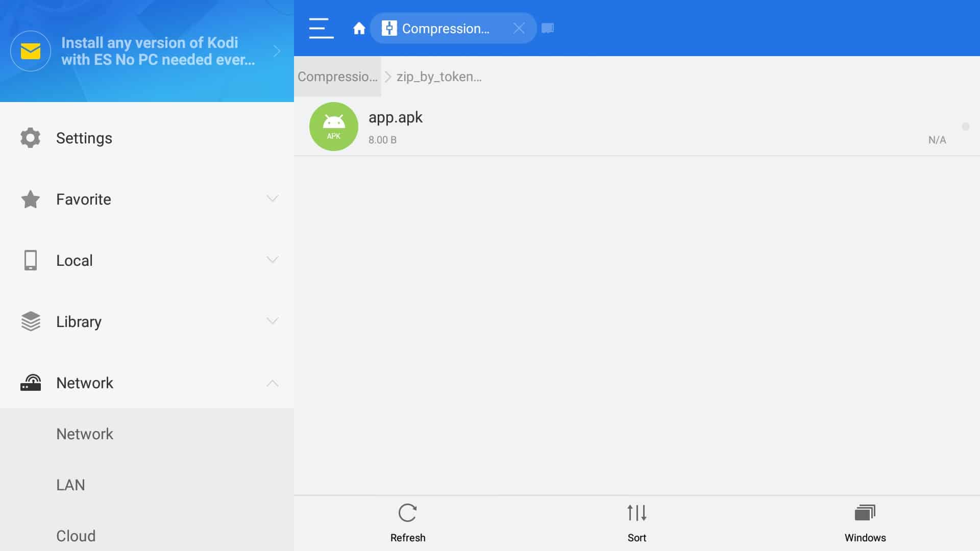Open Settings from sidebar
Viewport: 980px width, 551px height.
point(84,138)
